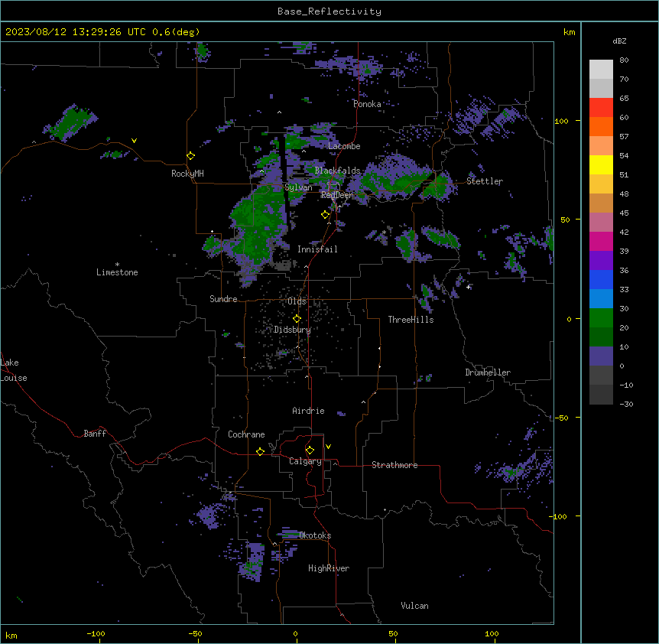Click the Olds label
This screenshot has height=644, width=659.
coord(297,301)
